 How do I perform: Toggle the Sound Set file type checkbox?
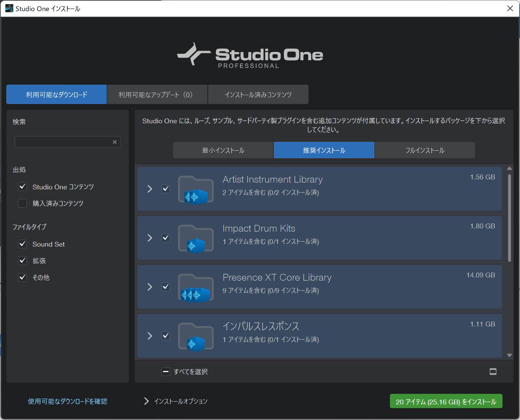tap(23, 244)
